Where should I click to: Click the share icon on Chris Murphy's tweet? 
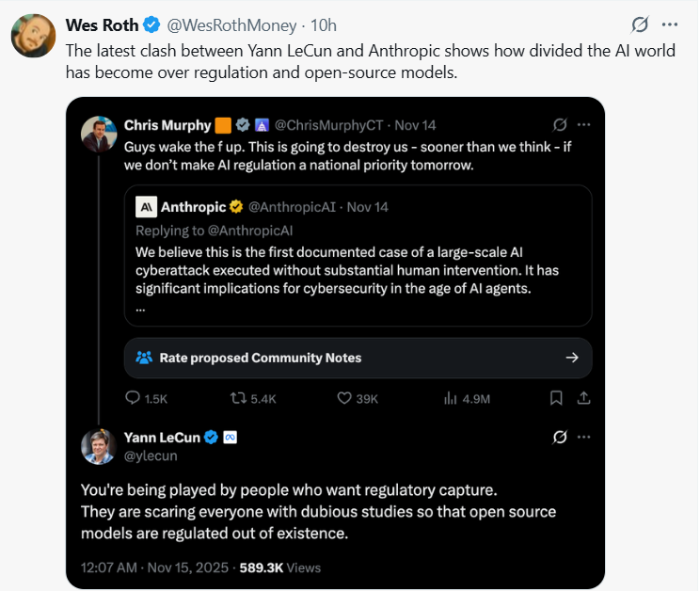[583, 398]
